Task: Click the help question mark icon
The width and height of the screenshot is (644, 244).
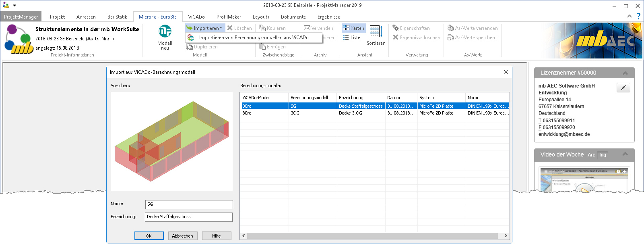Action: pyautogui.click(x=638, y=16)
